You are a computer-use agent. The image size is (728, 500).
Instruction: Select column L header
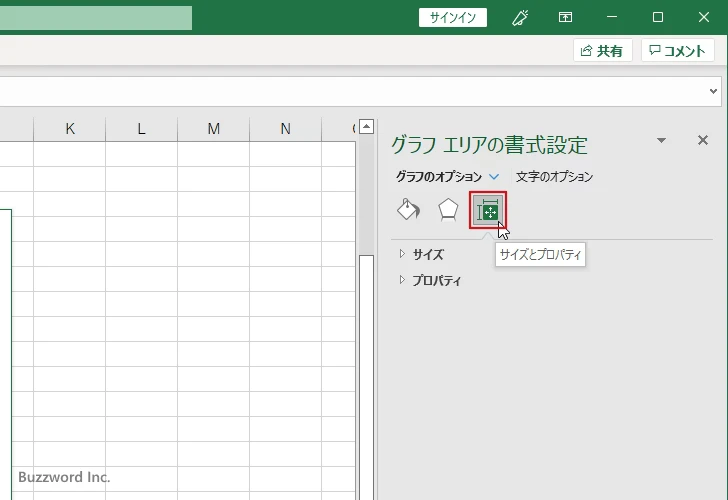coord(142,129)
